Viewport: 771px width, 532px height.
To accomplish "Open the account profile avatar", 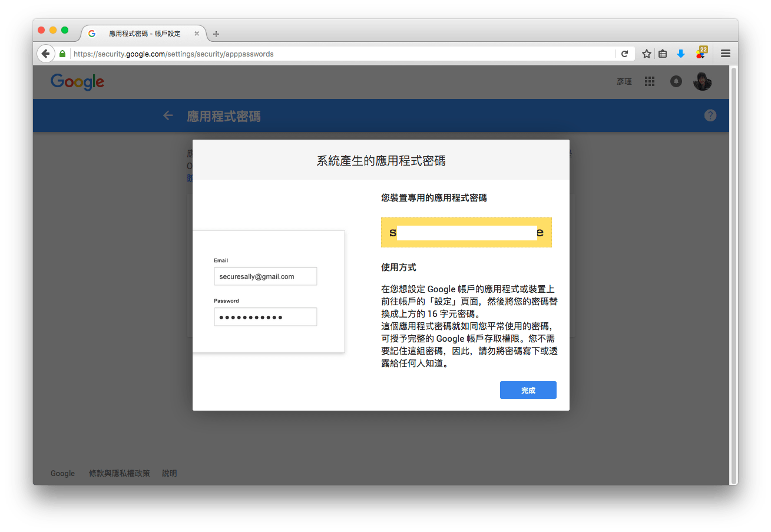I will coord(702,82).
